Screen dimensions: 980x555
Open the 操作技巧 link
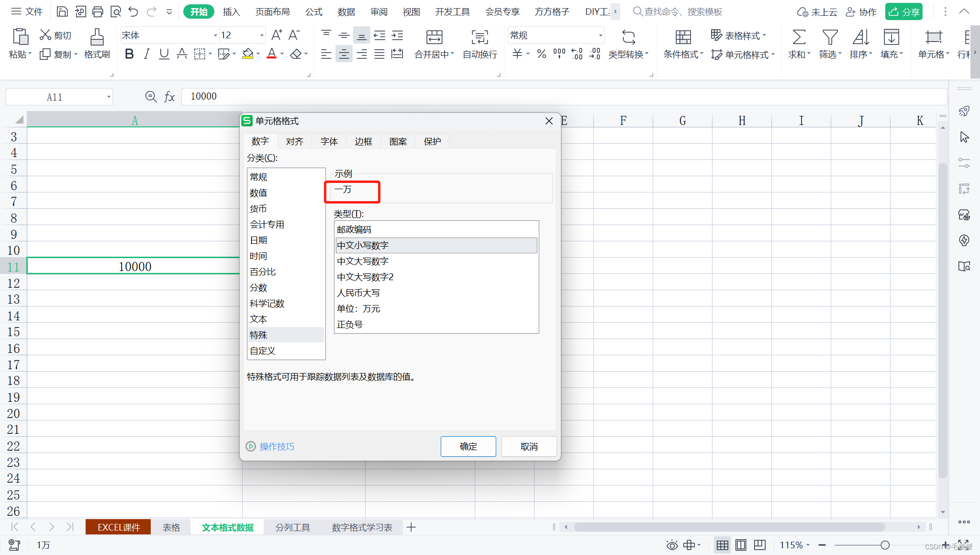click(x=277, y=446)
